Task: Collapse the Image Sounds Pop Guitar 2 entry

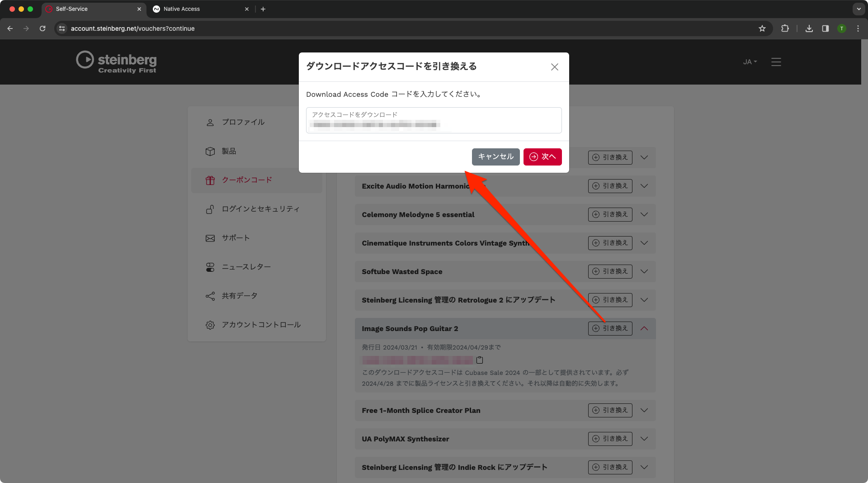Action: (644, 328)
